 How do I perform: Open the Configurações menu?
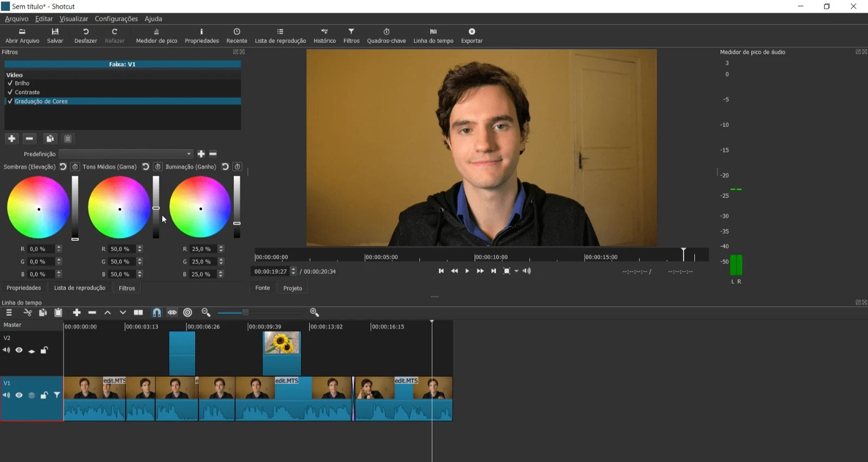pos(116,19)
